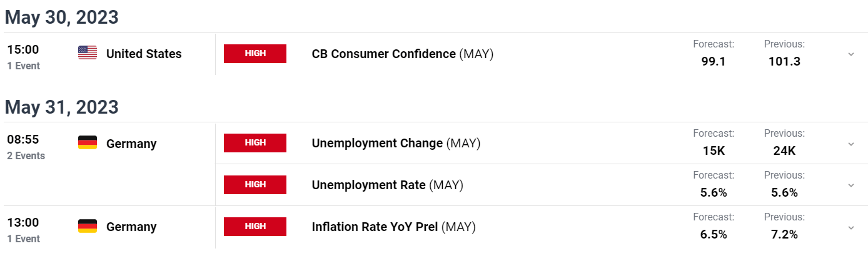Select the May 30, 2023 date header
The height and width of the screenshot is (256, 868).
[x=61, y=17]
